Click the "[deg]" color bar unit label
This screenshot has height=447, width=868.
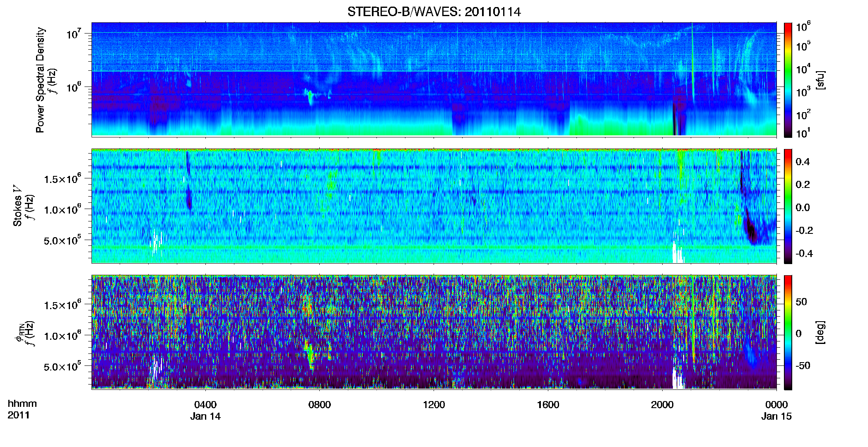pyautogui.click(x=820, y=332)
